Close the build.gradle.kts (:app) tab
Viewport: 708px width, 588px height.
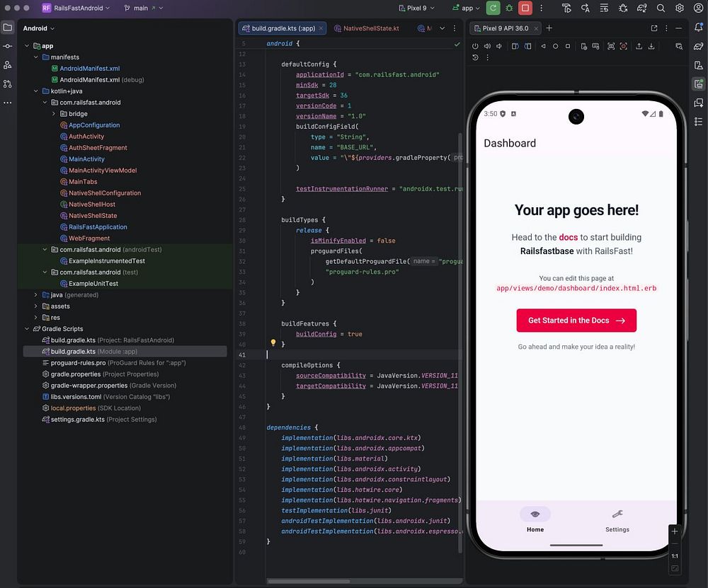pos(321,28)
